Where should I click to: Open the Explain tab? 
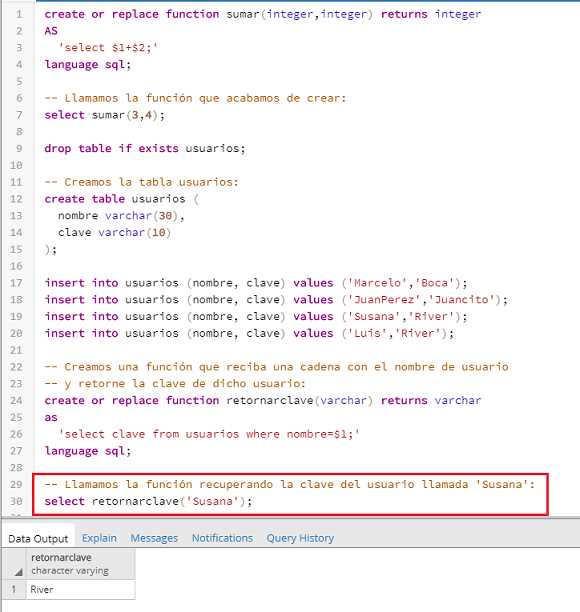coord(99,538)
